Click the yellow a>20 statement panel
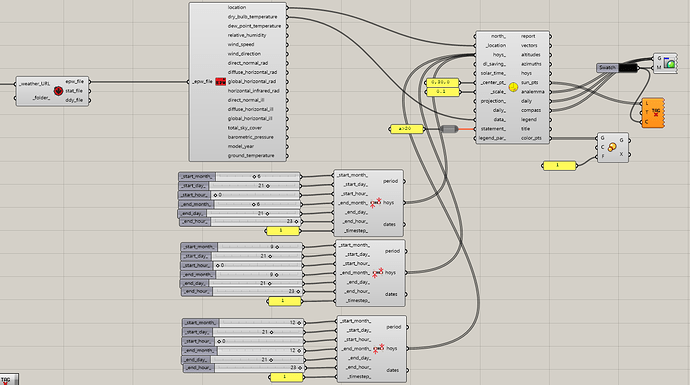690x385 pixels. point(407,129)
